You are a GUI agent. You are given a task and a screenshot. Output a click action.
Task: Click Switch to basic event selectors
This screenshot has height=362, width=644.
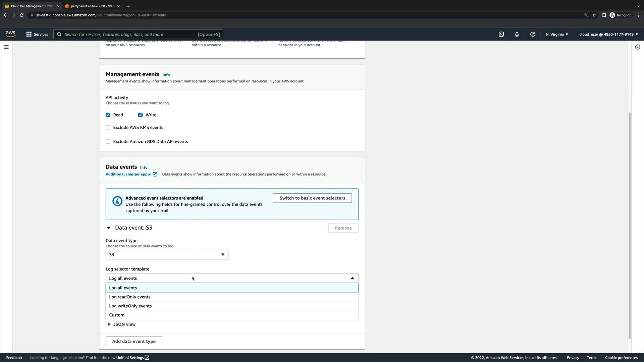pyautogui.click(x=312, y=198)
